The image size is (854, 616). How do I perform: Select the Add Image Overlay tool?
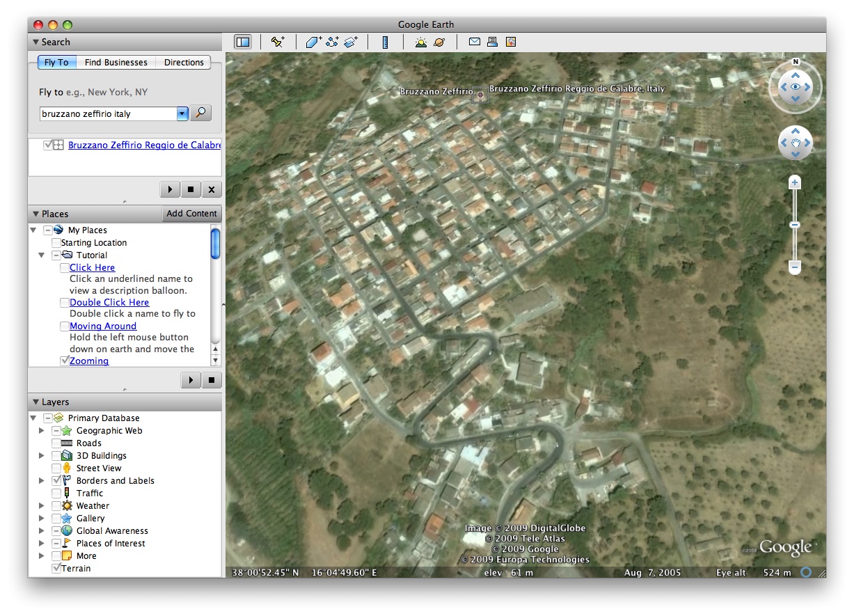[x=350, y=42]
